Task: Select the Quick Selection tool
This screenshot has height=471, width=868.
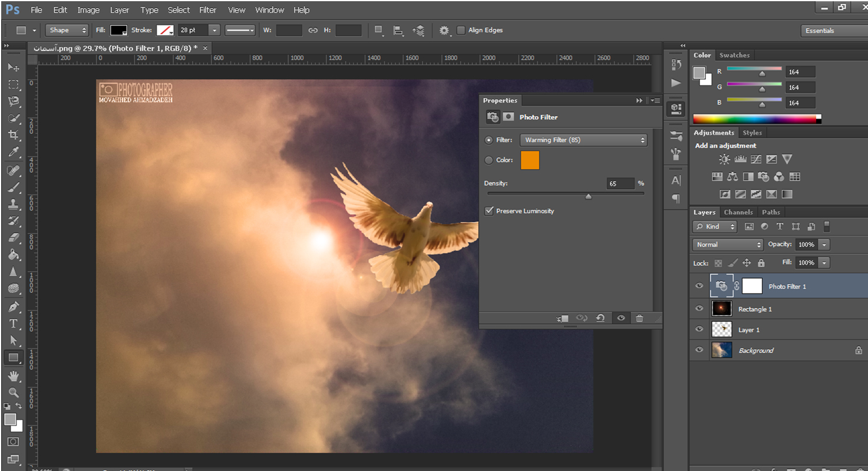Action: (x=13, y=118)
